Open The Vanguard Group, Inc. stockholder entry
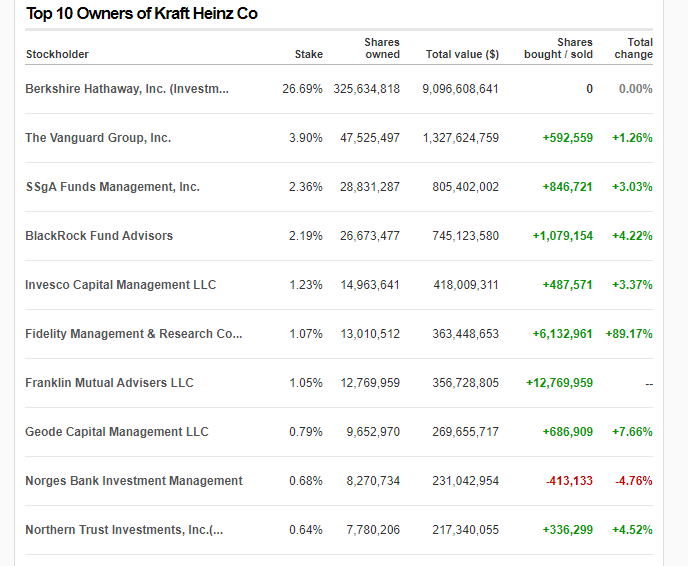Viewport: 688px width, 566px height. click(98, 138)
